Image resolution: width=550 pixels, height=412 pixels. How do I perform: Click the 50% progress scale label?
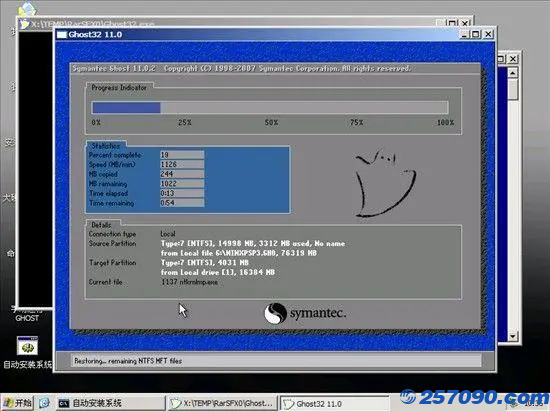pos(271,122)
